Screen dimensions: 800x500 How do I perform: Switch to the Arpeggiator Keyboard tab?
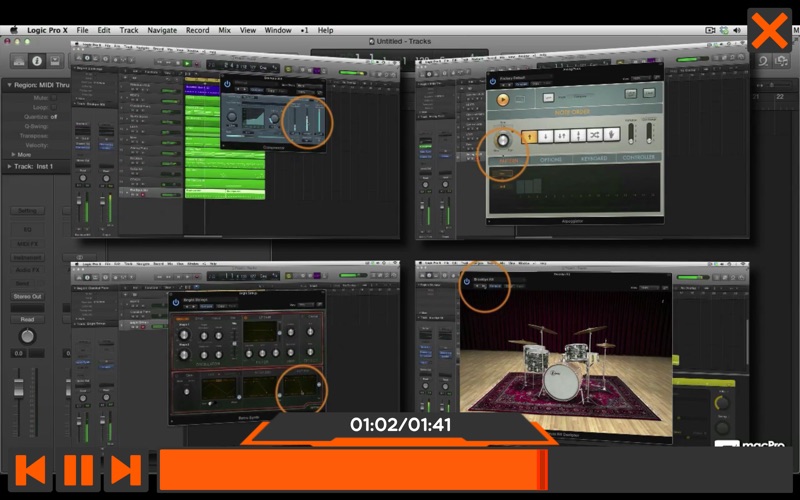click(x=593, y=159)
